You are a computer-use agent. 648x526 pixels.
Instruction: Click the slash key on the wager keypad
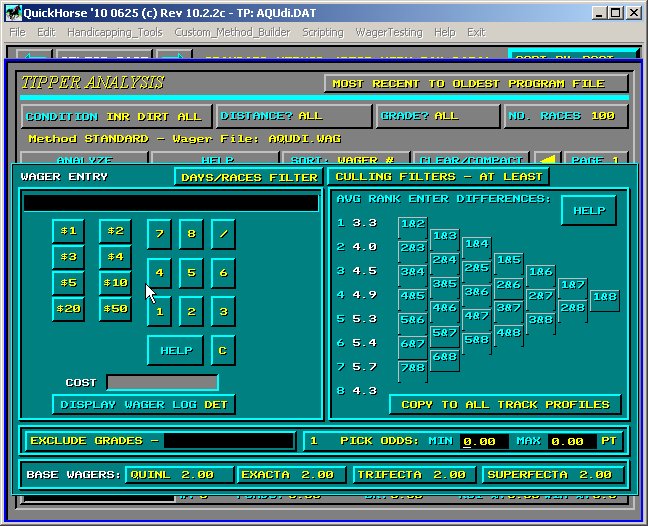point(223,235)
